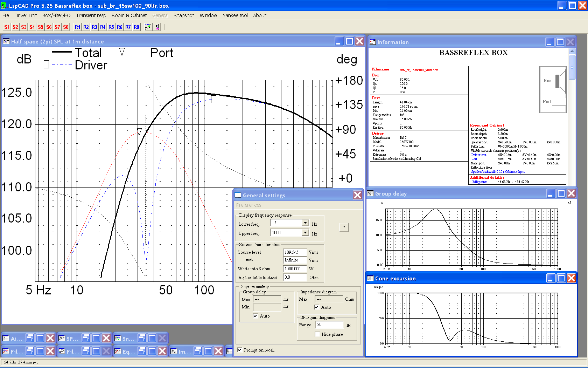Select snapshot S6 button
Viewport: 588px width, 368px height.
[49, 27]
